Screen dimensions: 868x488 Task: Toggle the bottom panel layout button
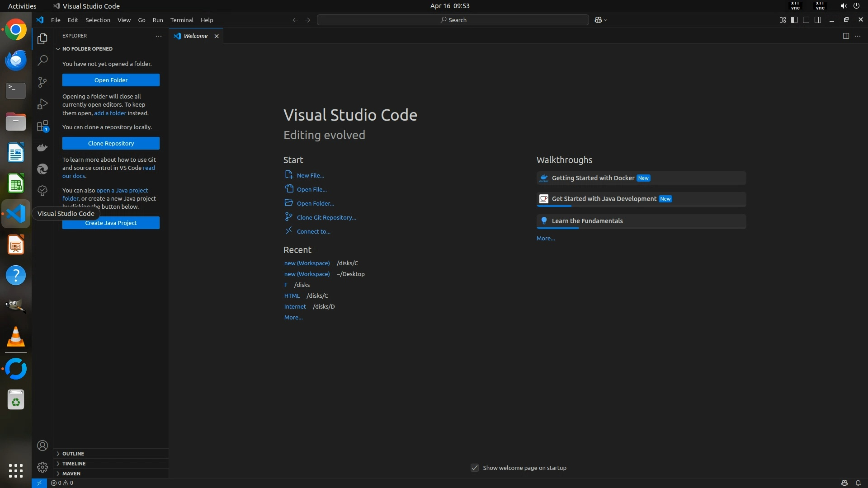click(806, 20)
